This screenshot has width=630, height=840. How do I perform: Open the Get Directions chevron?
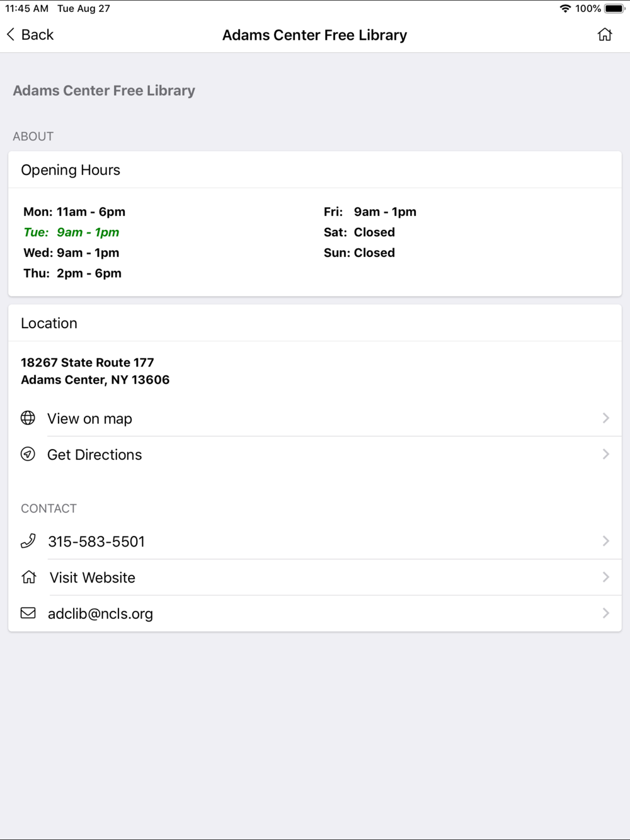[605, 454]
